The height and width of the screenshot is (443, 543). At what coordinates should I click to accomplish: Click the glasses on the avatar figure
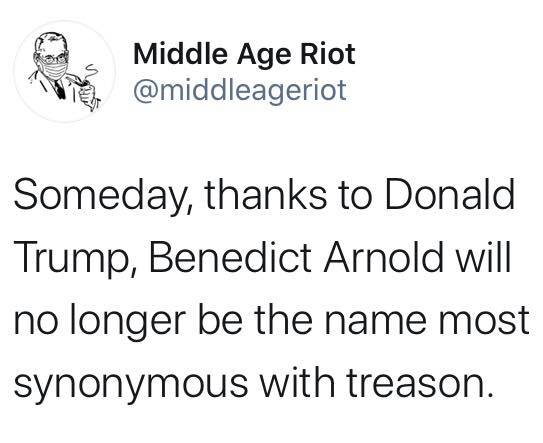pyautogui.click(x=52, y=59)
